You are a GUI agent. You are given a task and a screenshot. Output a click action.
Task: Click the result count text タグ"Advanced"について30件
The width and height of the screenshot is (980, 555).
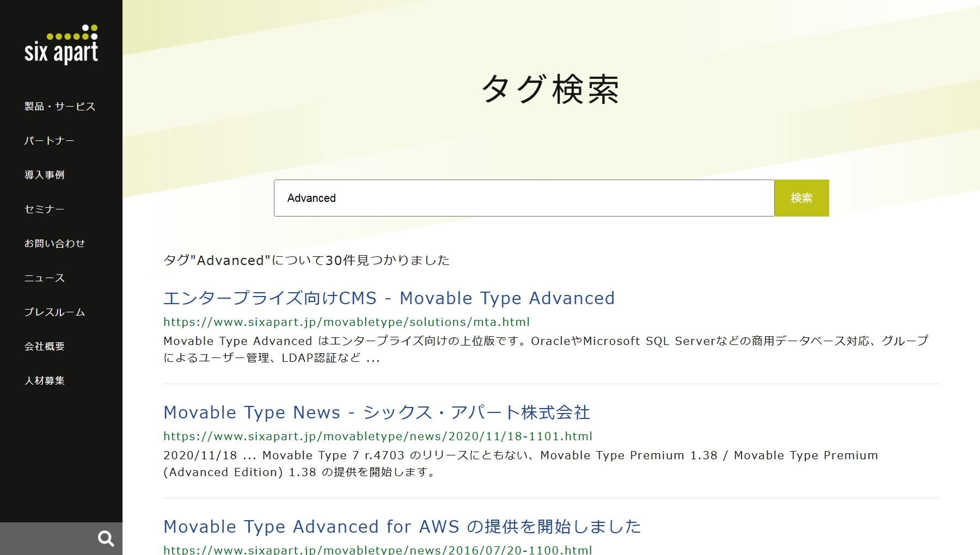pos(307,261)
